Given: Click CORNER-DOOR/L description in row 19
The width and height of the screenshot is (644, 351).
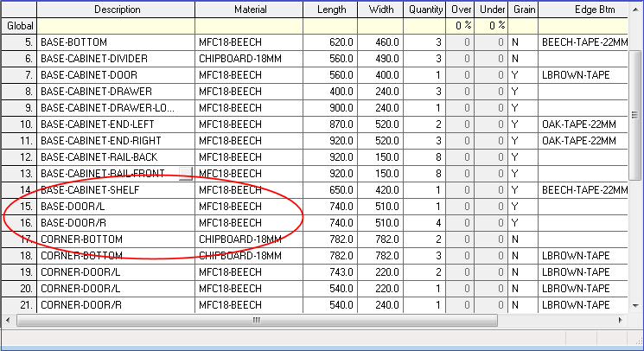Looking at the screenshot, I should click(x=116, y=272).
